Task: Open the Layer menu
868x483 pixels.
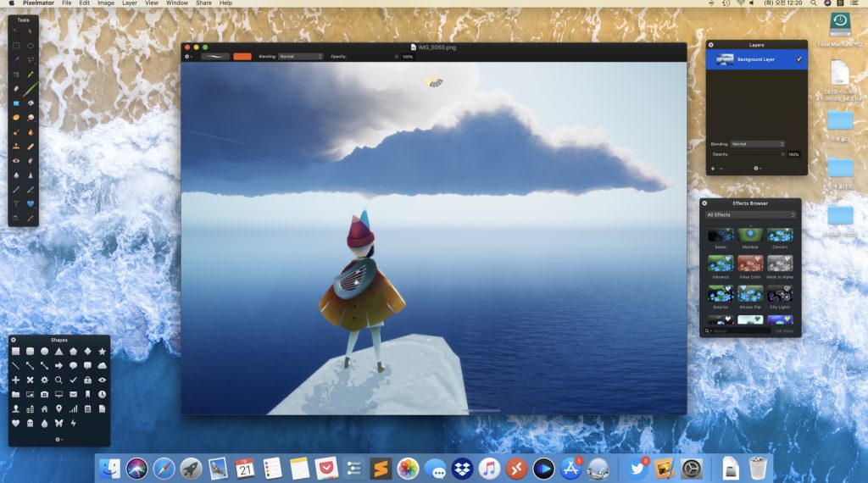Action: (x=130, y=3)
